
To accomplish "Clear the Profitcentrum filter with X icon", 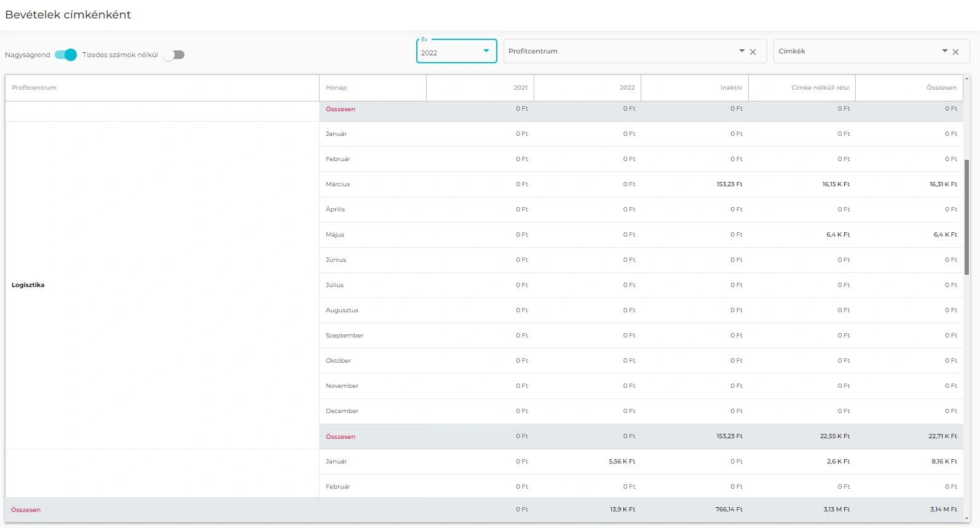I will (x=753, y=52).
